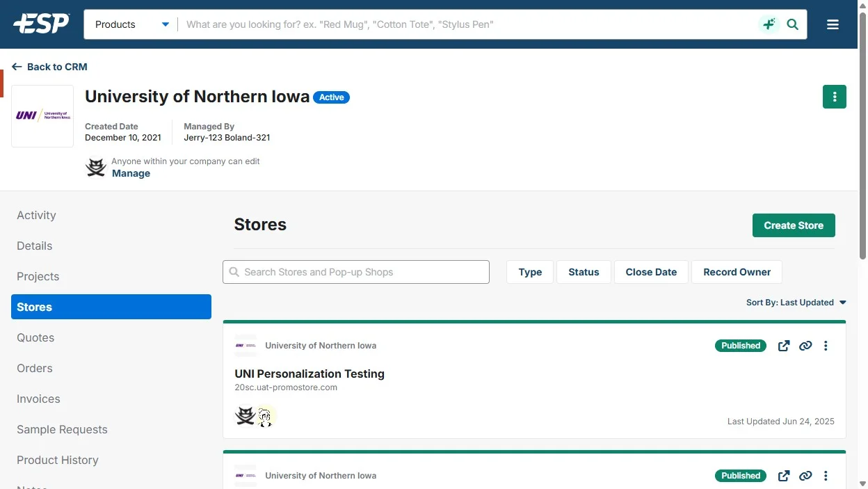Click the Create Store button

[794, 225]
